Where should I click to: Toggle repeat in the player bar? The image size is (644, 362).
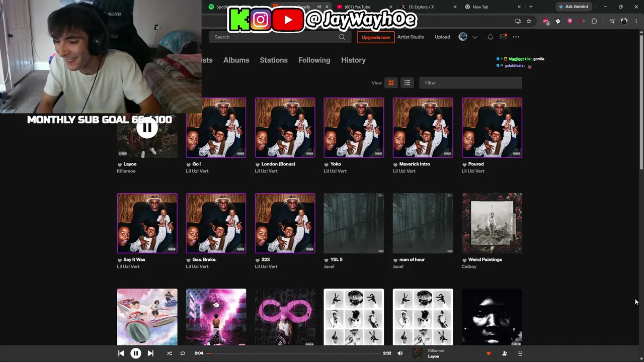pyautogui.click(x=183, y=353)
